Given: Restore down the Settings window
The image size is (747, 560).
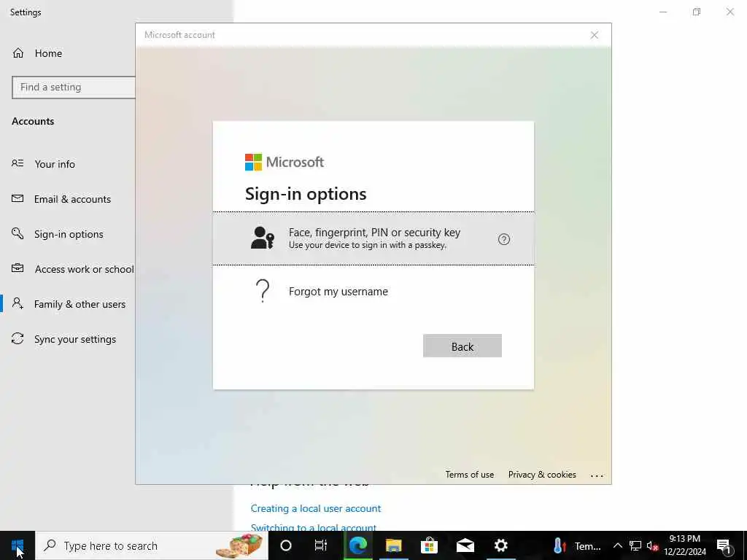Looking at the screenshot, I should click(697, 12).
